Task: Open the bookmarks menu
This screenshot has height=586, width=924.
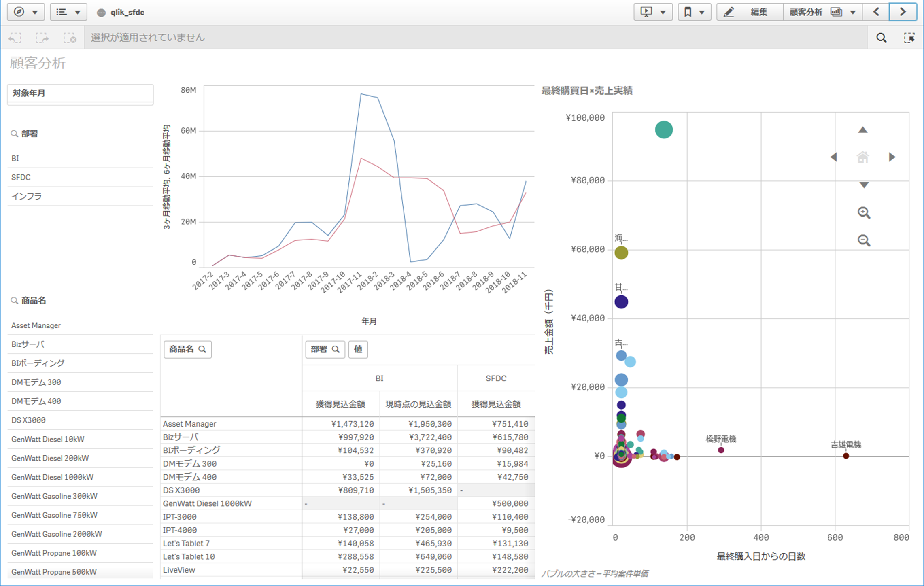Action: pos(695,12)
